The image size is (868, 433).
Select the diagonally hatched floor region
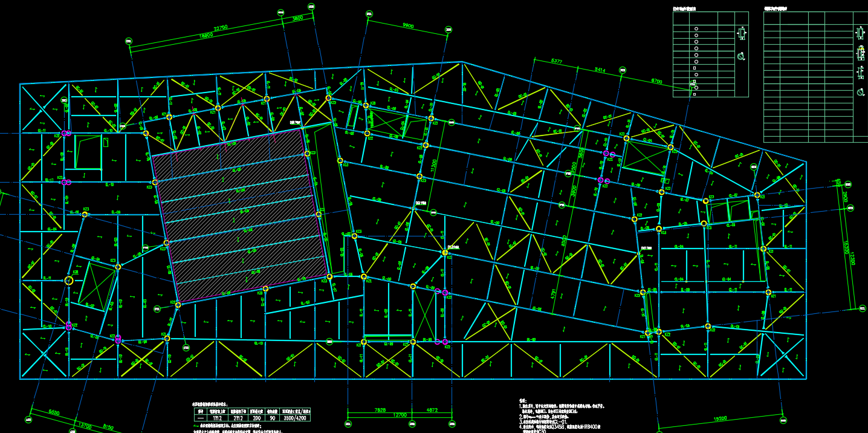240,216
